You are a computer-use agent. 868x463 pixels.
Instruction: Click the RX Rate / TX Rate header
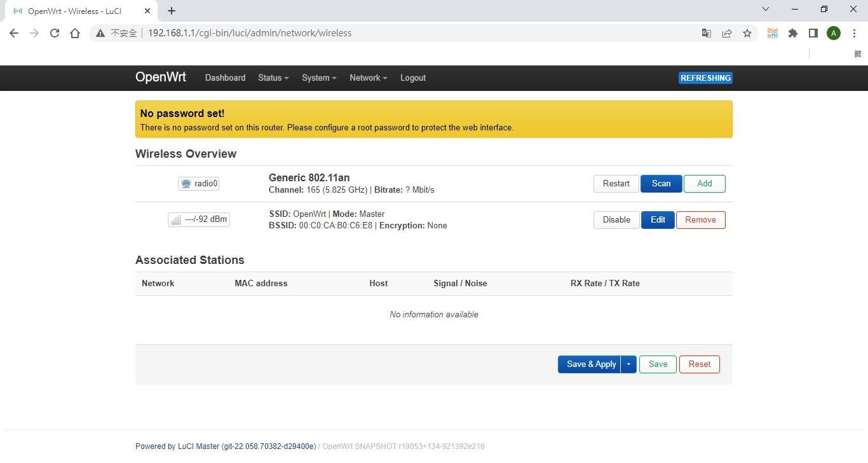pyautogui.click(x=605, y=284)
